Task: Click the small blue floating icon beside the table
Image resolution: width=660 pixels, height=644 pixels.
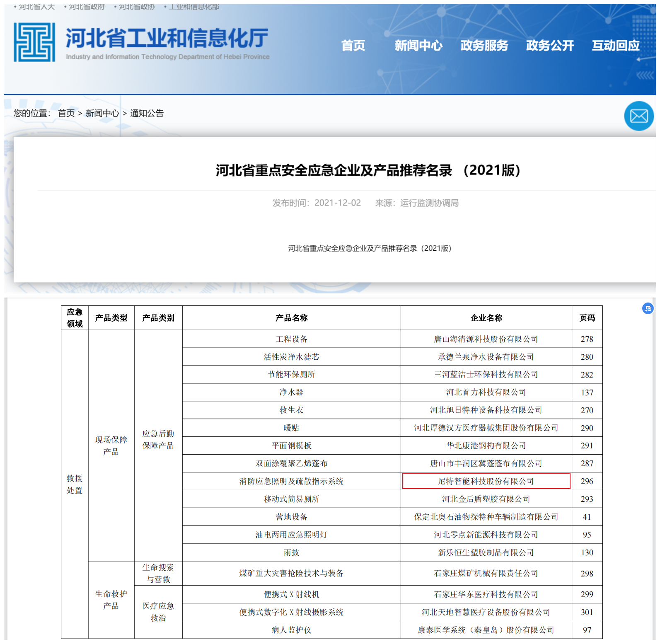Action: tap(648, 308)
